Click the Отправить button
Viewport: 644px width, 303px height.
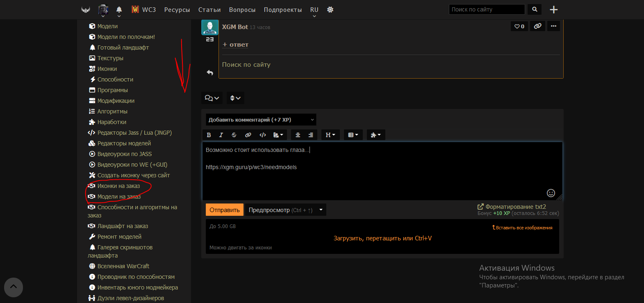click(x=225, y=210)
